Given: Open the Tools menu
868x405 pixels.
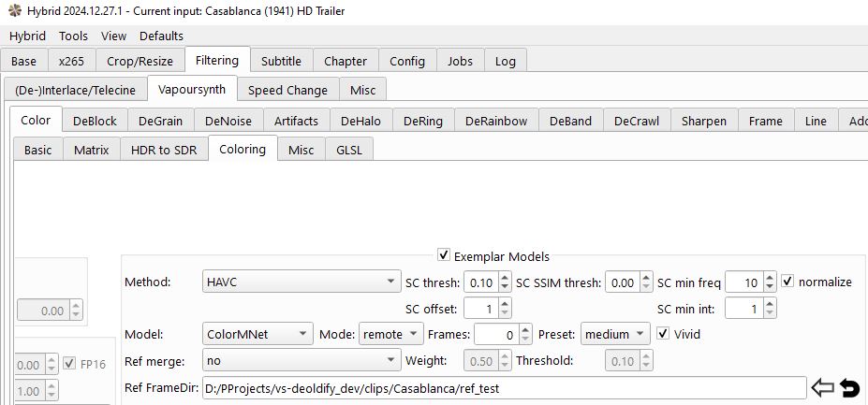Looking at the screenshot, I should [73, 36].
